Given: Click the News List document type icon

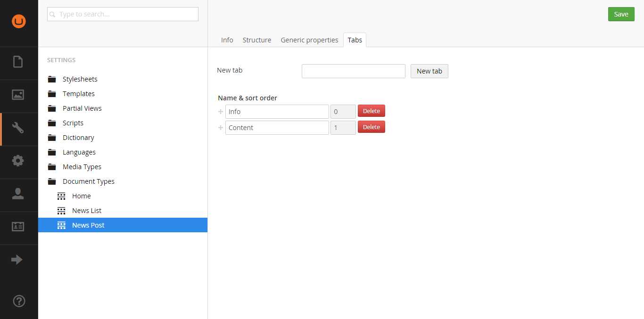Looking at the screenshot, I should click(x=61, y=211).
